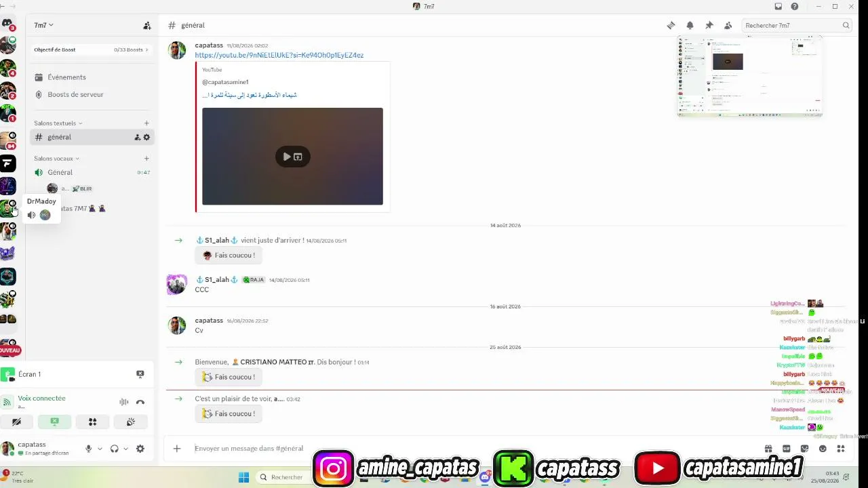Viewport: 868px width, 488px height.
Task: Open Voix connectée connection info
Action: point(41,399)
